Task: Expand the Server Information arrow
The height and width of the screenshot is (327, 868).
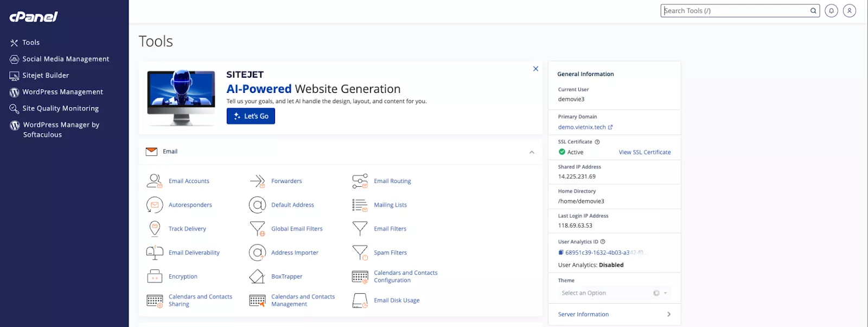Action: click(x=668, y=315)
